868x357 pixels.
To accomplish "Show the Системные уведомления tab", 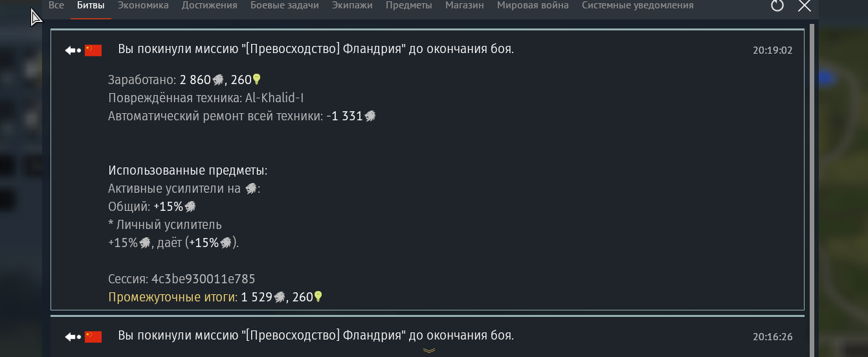I will [638, 5].
